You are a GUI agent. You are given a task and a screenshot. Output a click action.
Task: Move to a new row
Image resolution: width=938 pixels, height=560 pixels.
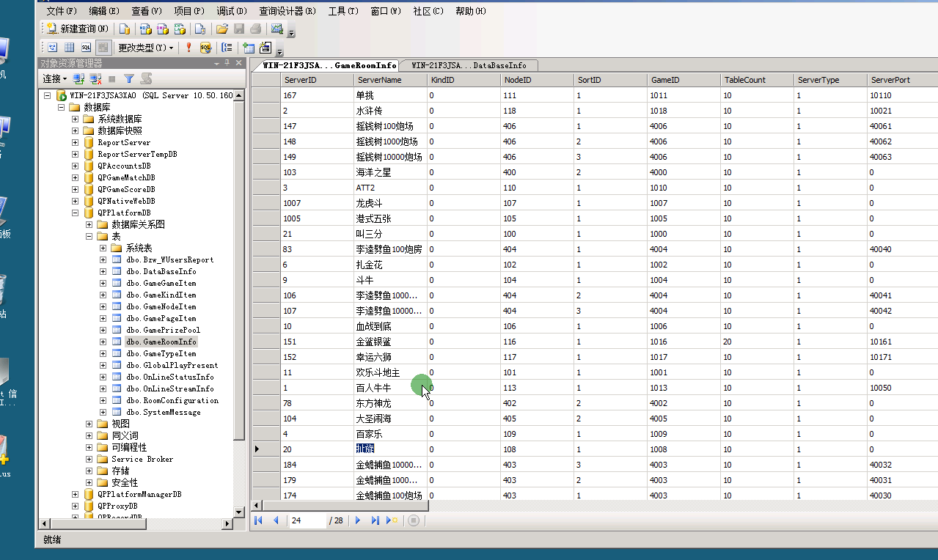click(x=392, y=520)
